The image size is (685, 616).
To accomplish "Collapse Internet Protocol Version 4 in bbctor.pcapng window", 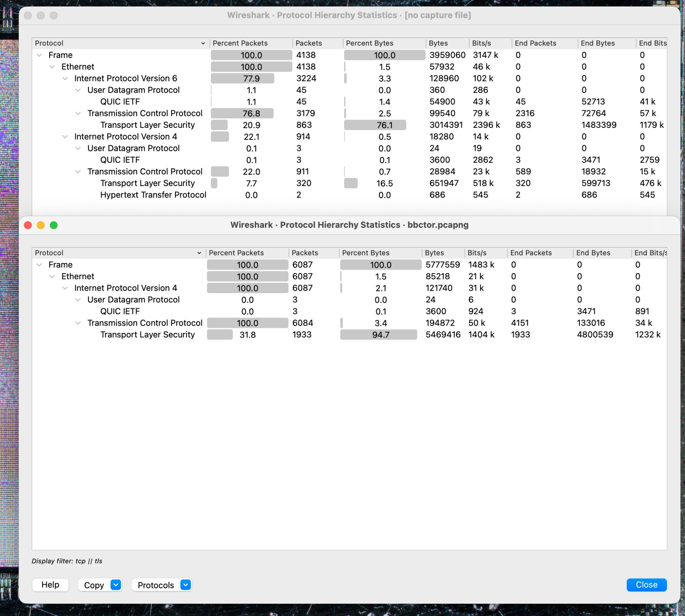I will 65,288.
